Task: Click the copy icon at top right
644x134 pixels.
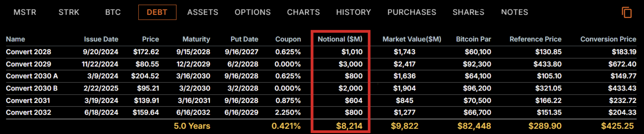Action: pyautogui.click(x=627, y=12)
